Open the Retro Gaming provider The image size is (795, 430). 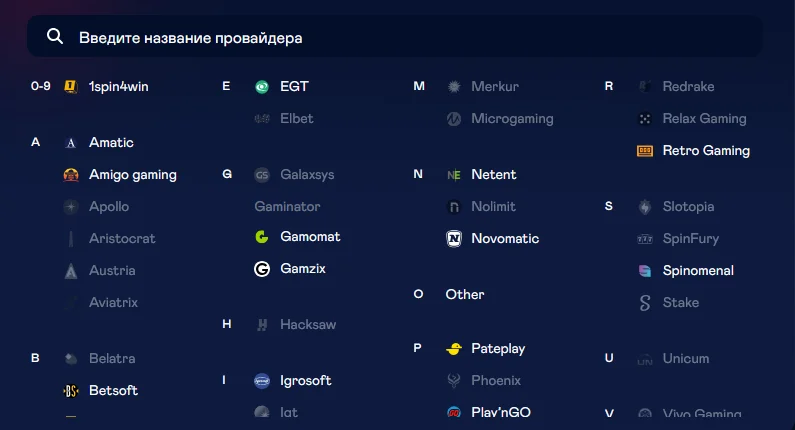click(706, 151)
